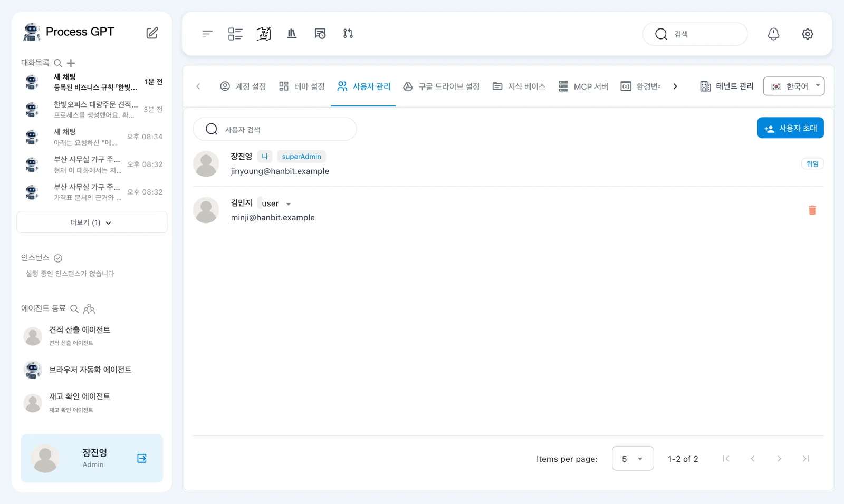This screenshot has width=844, height=504.
Task: Click the 사용자 초대 button
Action: pos(790,128)
